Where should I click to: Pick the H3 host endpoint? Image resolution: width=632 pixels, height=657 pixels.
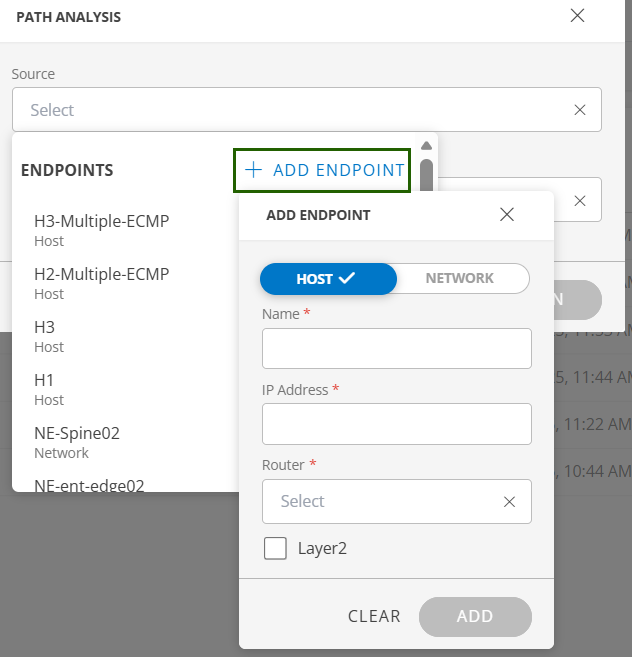[x=45, y=335]
